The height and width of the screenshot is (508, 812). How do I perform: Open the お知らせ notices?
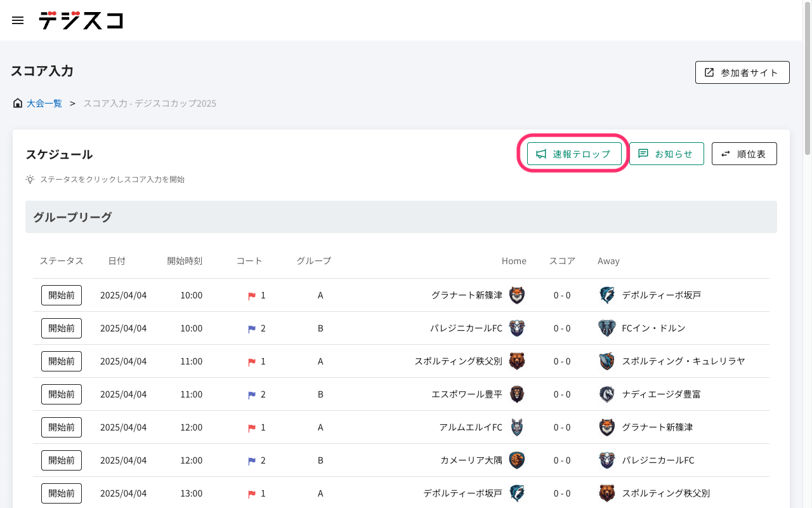pyautogui.click(x=666, y=154)
